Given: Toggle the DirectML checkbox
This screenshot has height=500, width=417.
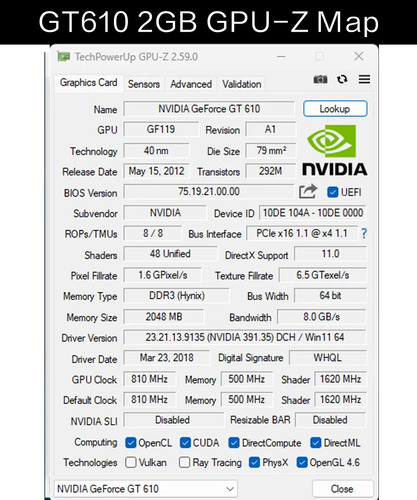Looking at the screenshot, I should point(315,443).
